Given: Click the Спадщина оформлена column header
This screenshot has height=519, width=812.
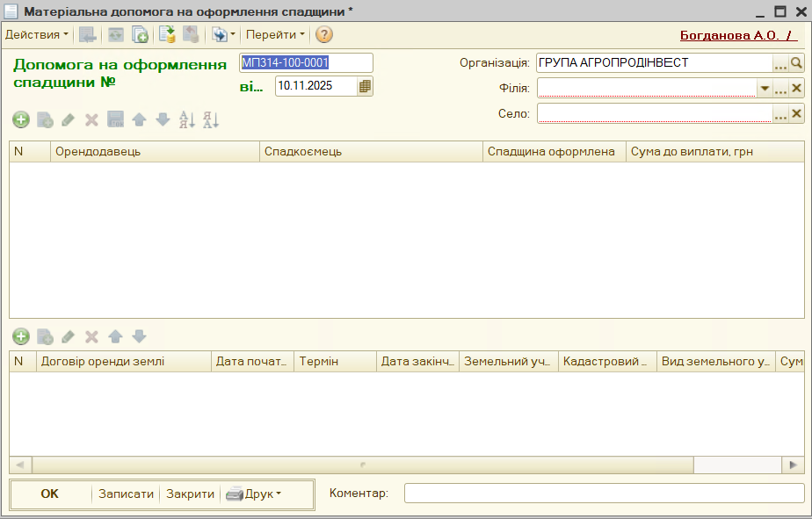Looking at the screenshot, I should (555, 152).
